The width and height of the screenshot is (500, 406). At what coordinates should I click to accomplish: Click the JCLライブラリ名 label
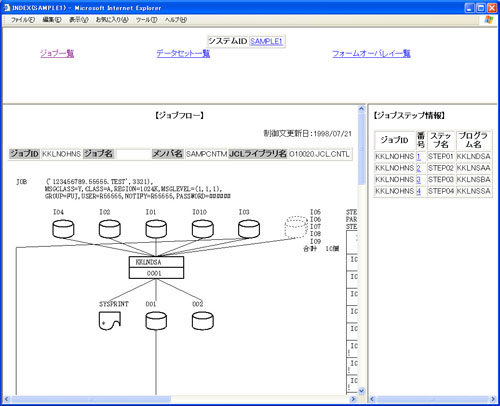click(x=258, y=154)
